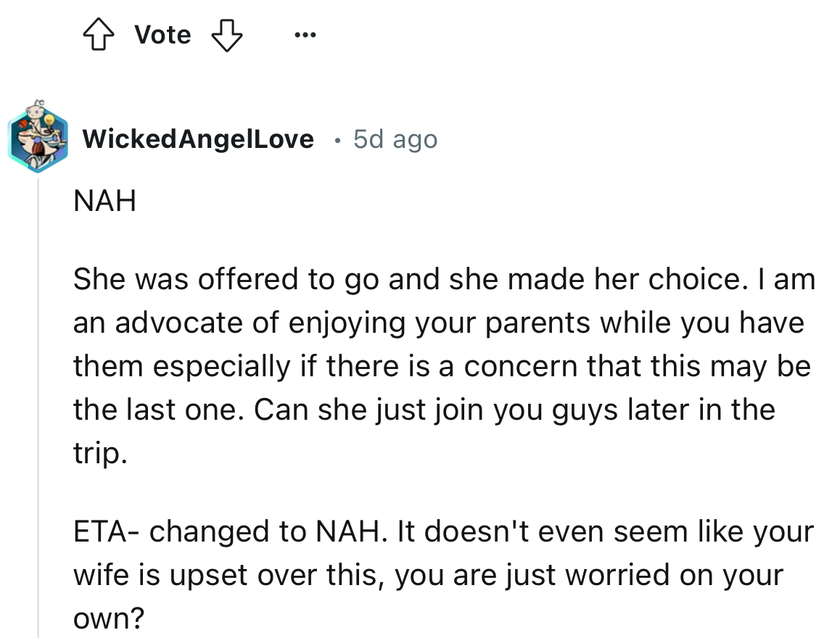
Task: Downvote the comment above WickedAngelLove
Action: (x=226, y=35)
